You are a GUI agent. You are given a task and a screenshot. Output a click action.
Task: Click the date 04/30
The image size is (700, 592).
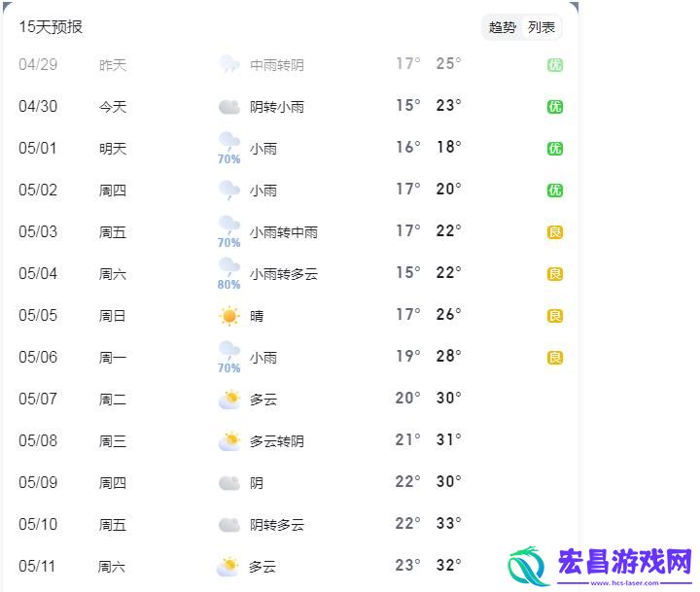click(38, 106)
